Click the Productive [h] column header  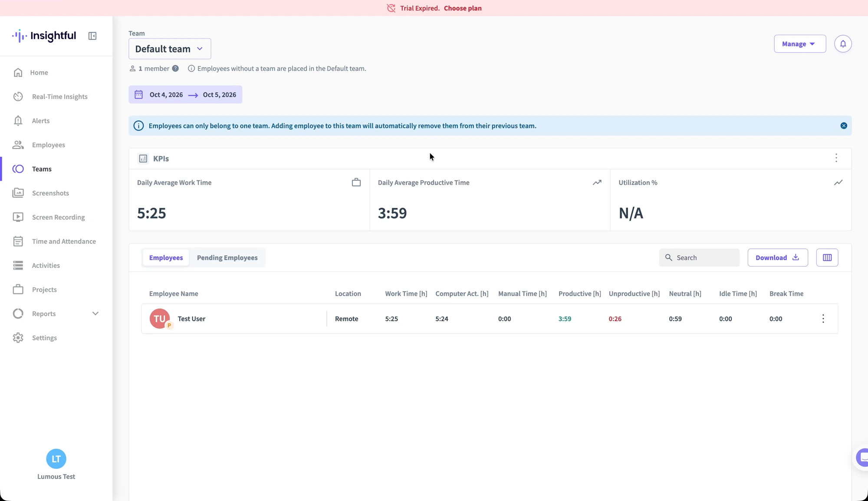579,293
